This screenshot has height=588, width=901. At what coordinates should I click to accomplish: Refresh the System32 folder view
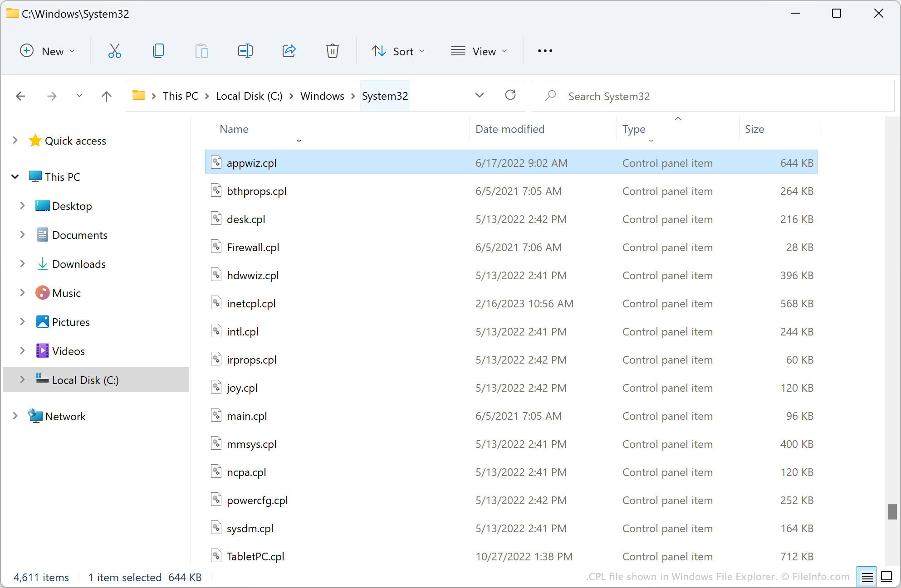[x=510, y=95]
